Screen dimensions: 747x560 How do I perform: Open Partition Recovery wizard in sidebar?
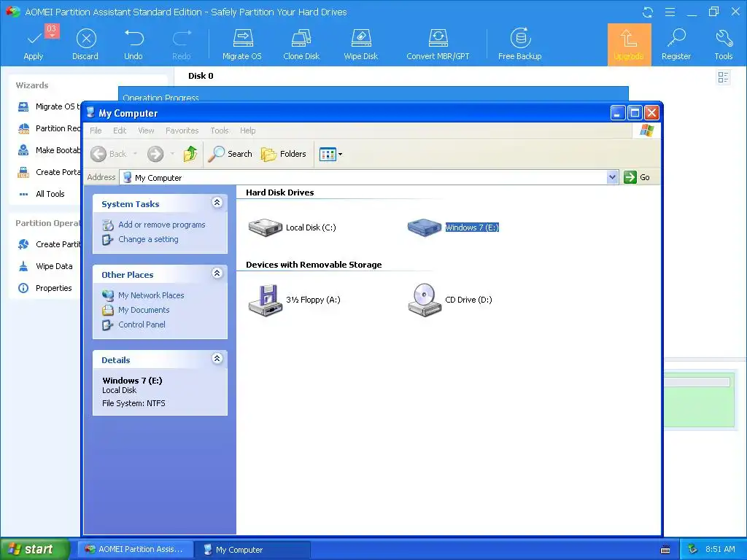click(x=49, y=128)
